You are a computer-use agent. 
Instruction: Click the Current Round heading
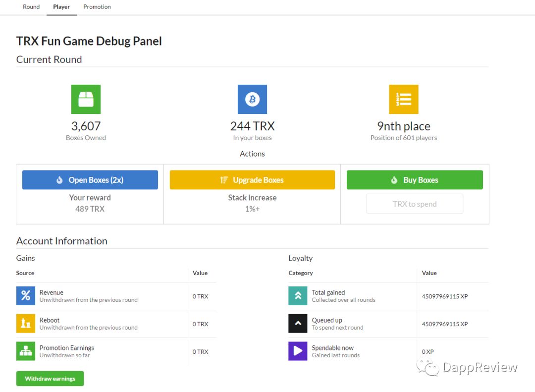click(49, 59)
